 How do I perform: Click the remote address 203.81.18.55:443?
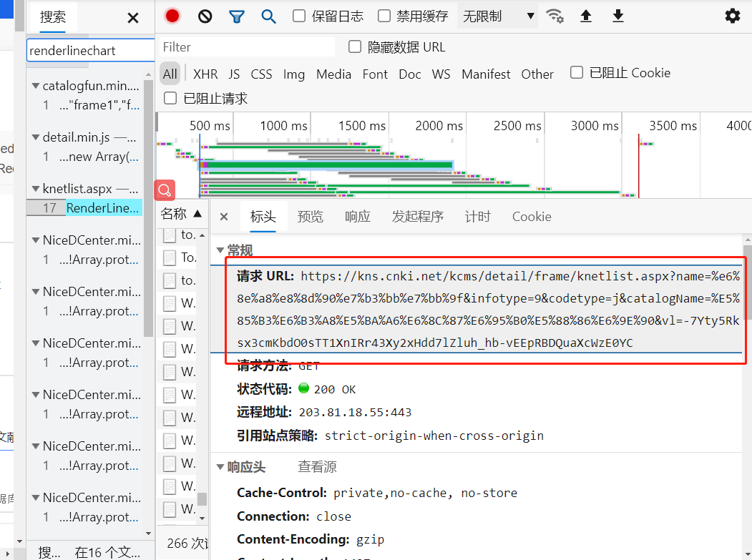pyautogui.click(x=355, y=413)
